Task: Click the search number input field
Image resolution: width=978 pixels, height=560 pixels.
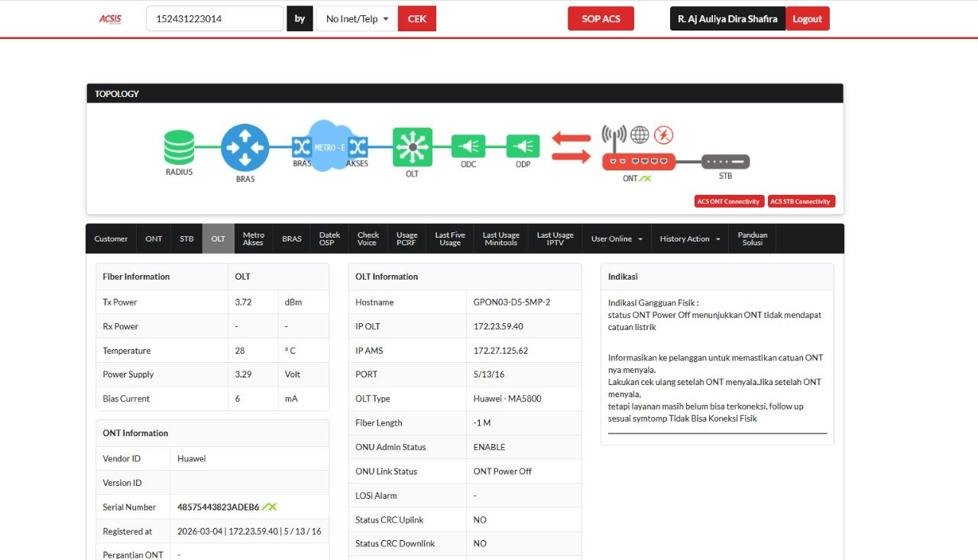Action: 215,19
